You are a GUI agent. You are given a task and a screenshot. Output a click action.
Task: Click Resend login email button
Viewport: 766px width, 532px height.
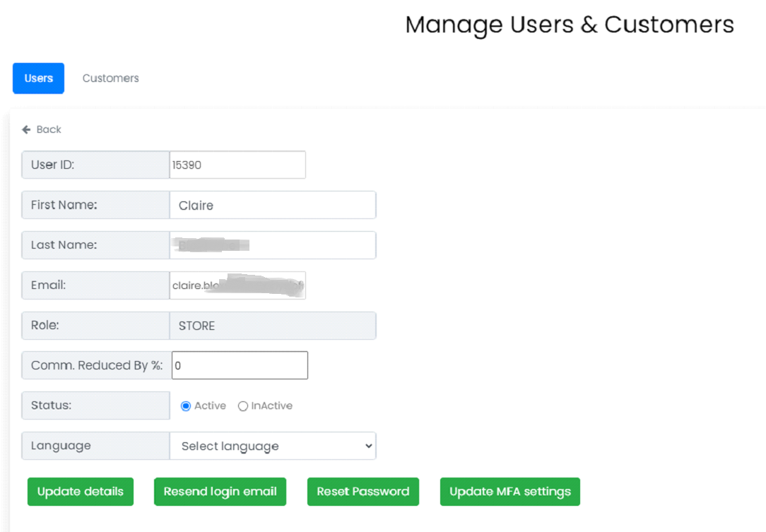220,492
